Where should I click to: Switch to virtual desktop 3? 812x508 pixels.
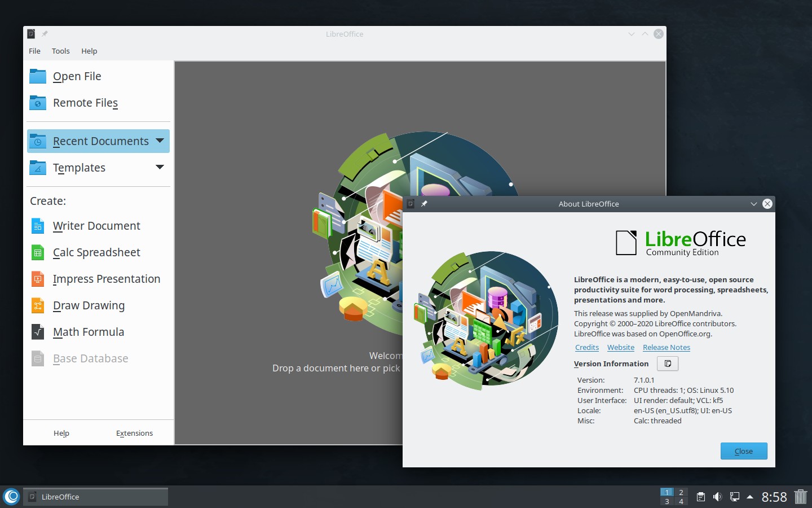(667, 501)
